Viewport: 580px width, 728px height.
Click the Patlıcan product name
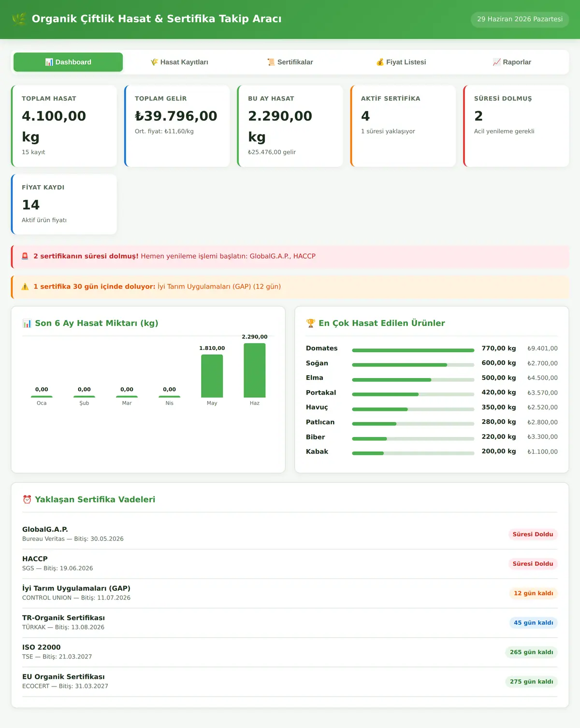[x=320, y=422]
